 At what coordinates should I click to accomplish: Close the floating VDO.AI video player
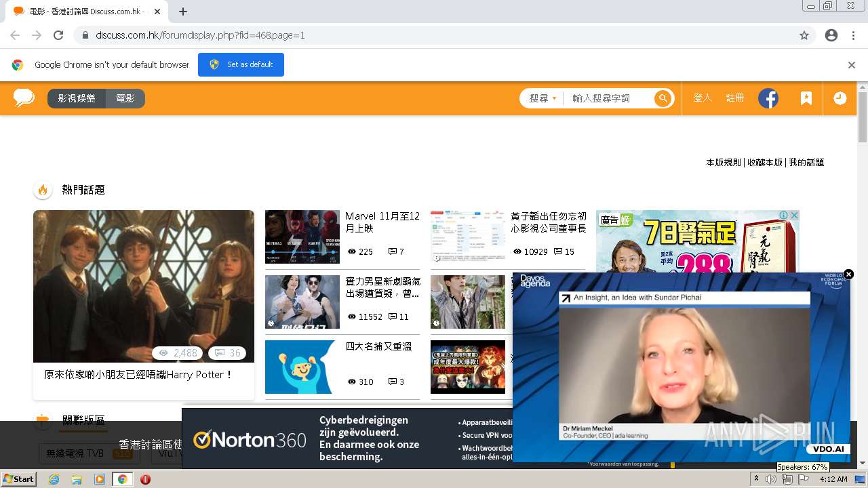tap(848, 274)
